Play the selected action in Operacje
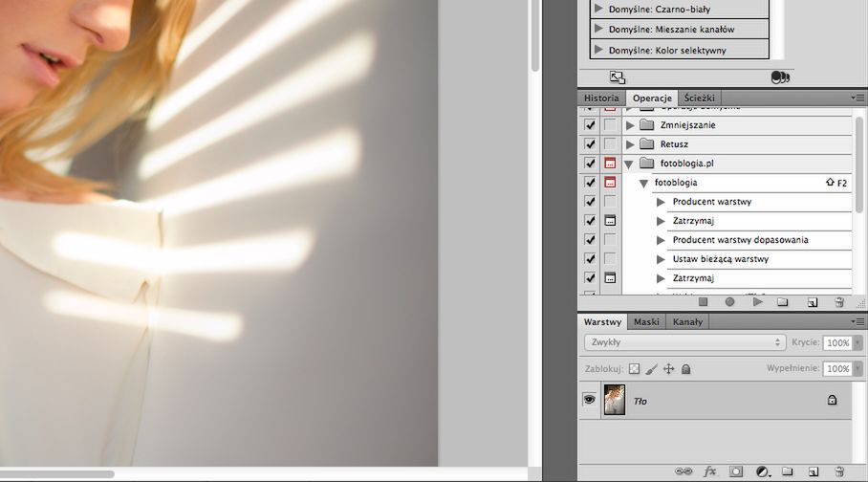Image resolution: width=868 pixels, height=482 pixels. 757,302
